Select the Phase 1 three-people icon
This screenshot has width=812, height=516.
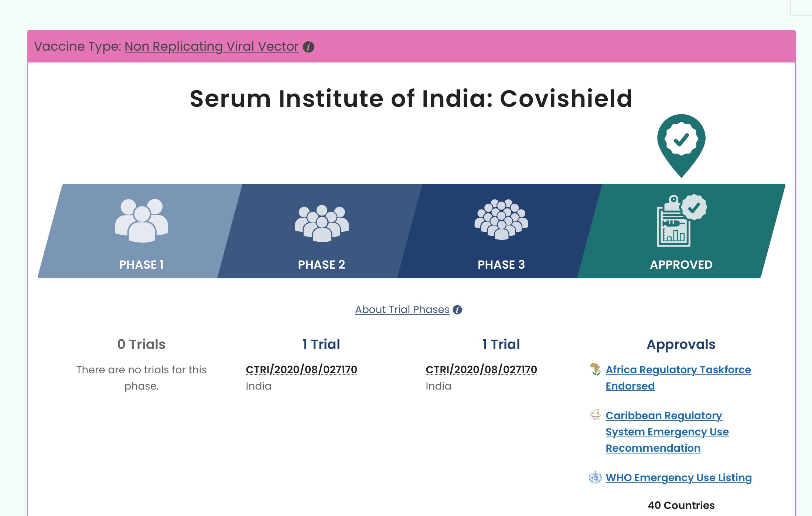click(x=141, y=221)
